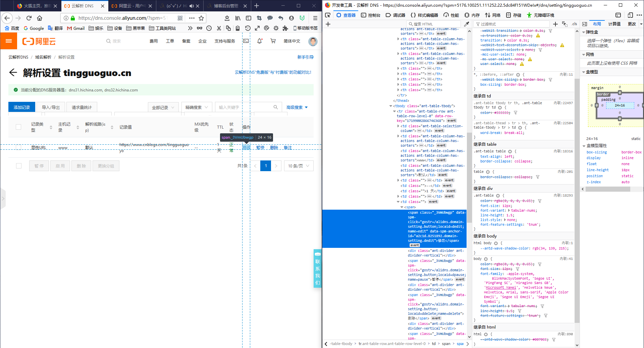Image resolution: width=644 pixels, height=348 pixels.
Task: Toggle the bottom batch-select checkbox
Action: tap(19, 166)
